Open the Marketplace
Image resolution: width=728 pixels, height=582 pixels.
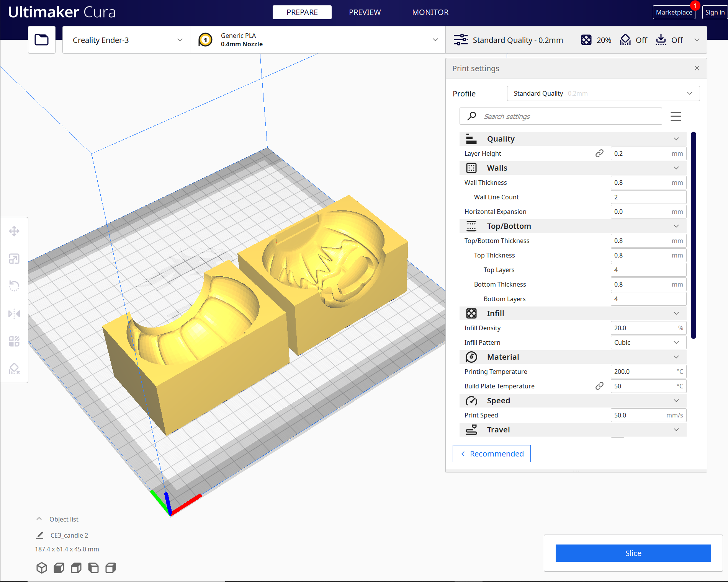pyautogui.click(x=674, y=12)
